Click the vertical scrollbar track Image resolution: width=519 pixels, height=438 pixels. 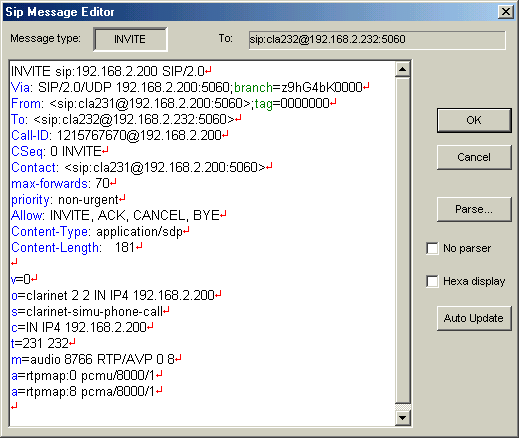click(403, 240)
